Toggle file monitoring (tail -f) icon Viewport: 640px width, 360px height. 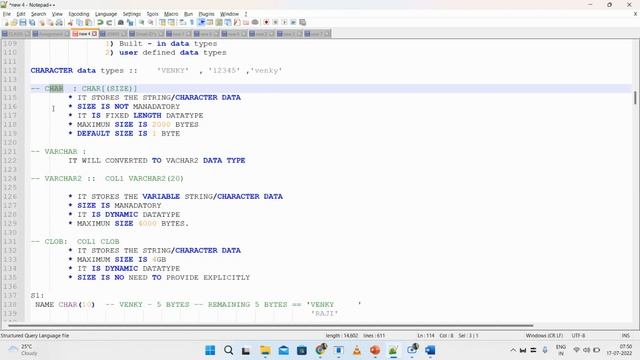click(255, 22)
